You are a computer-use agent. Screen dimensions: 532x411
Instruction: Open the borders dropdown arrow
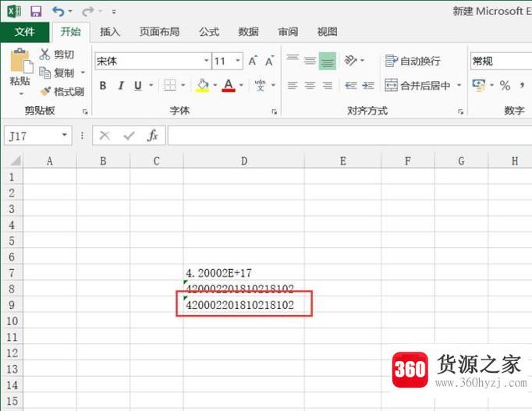[183, 85]
